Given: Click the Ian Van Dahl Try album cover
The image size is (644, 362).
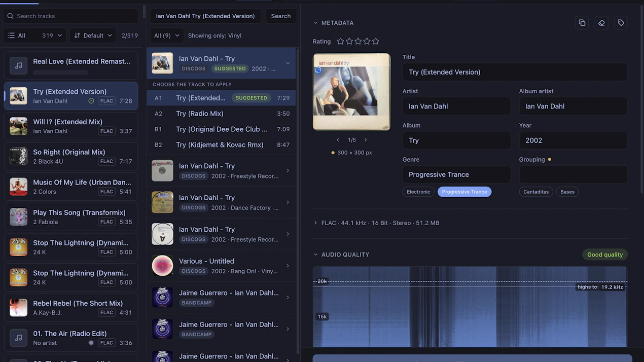Looking at the screenshot, I should 352,92.
